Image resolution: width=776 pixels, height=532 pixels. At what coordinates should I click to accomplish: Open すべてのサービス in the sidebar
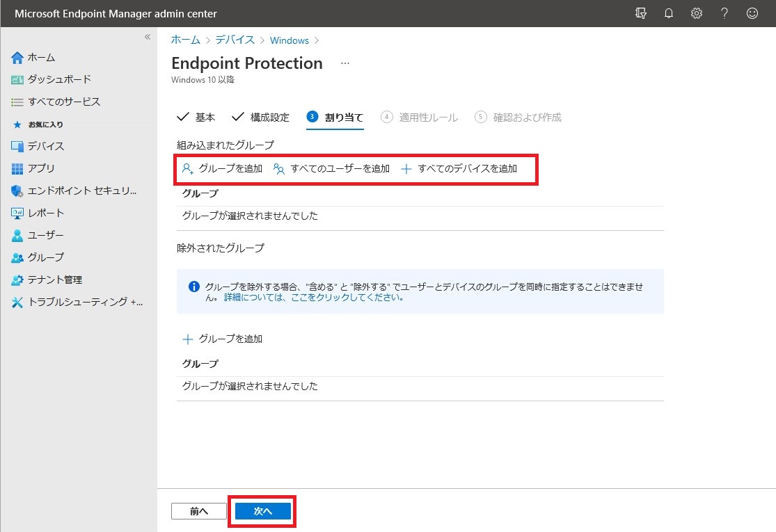coord(64,102)
